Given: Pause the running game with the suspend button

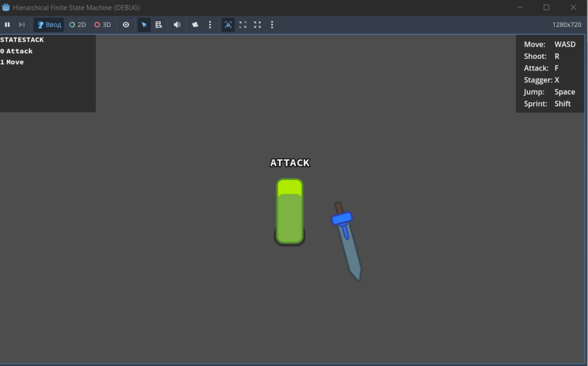Looking at the screenshot, I should pos(7,25).
